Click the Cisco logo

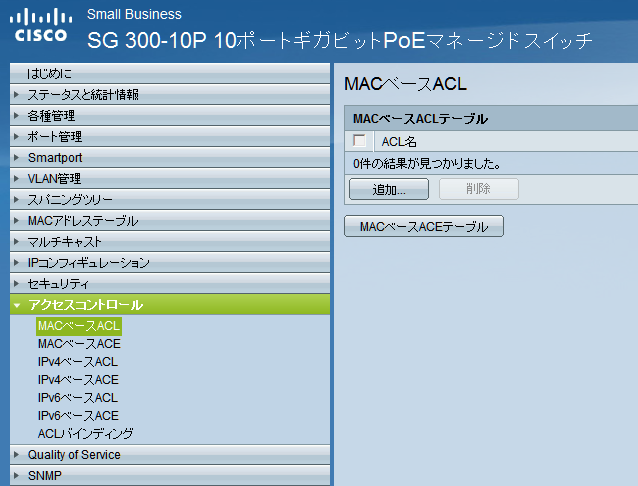coord(41,25)
